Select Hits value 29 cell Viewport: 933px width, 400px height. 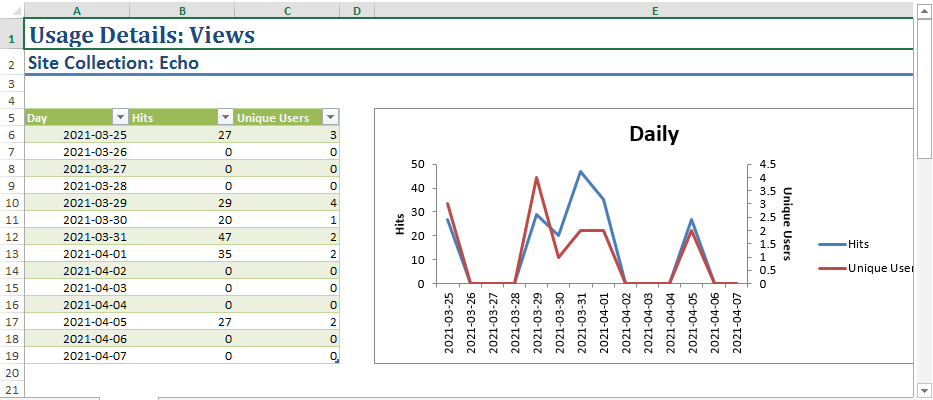click(x=182, y=203)
